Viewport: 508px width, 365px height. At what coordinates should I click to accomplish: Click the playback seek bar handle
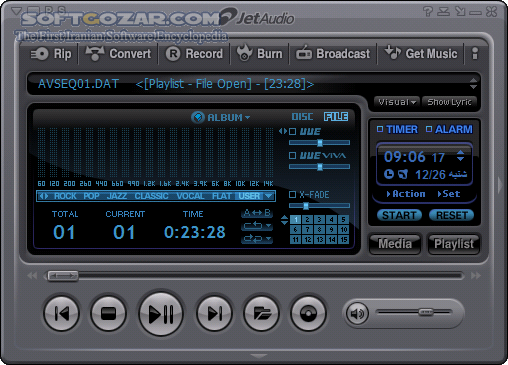(63, 276)
